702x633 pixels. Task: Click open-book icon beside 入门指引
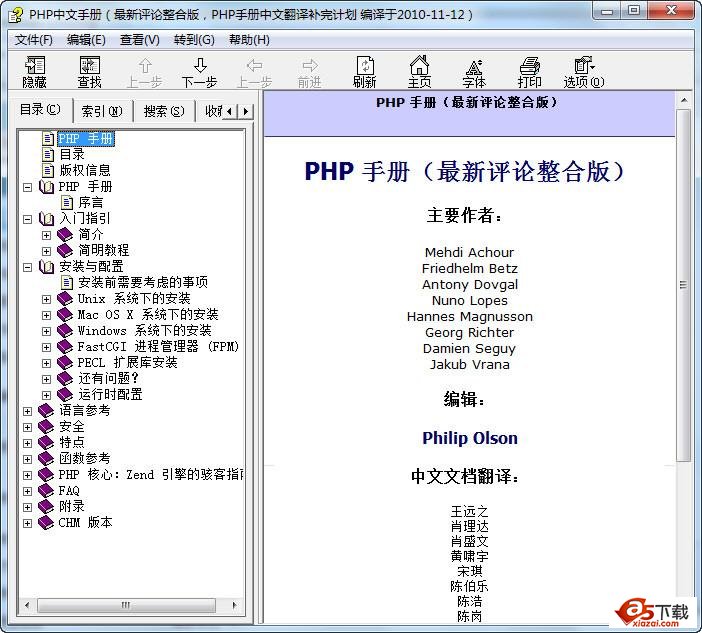pyautogui.click(x=46, y=219)
